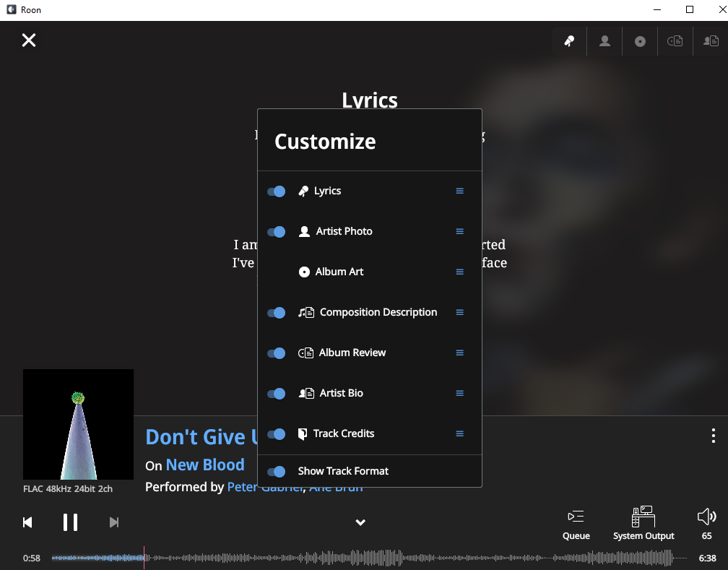Viewport: 728px width, 570px height.
Task: Click the Show Track Format label
Action: click(343, 471)
